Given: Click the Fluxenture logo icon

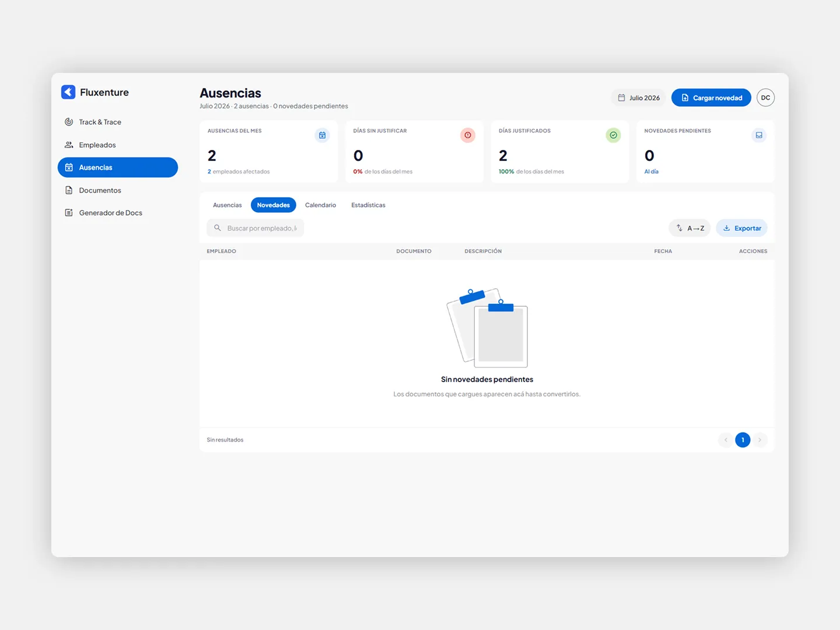Looking at the screenshot, I should [68, 92].
